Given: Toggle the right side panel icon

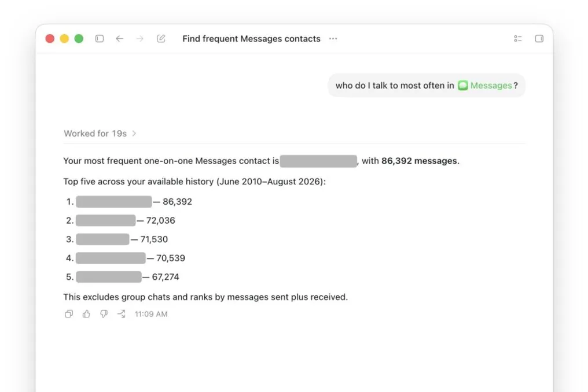Looking at the screenshot, I should coord(539,39).
